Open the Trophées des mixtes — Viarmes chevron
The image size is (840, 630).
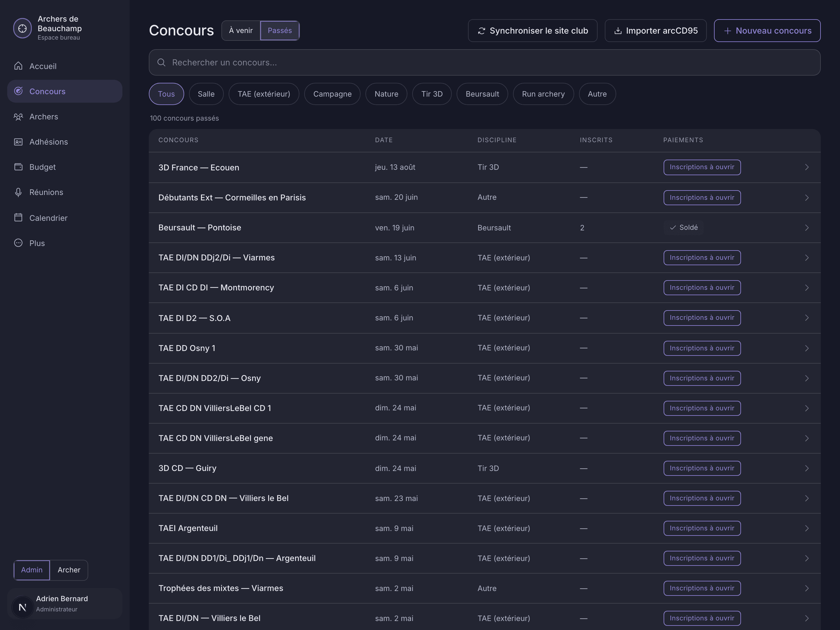[x=807, y=588]
